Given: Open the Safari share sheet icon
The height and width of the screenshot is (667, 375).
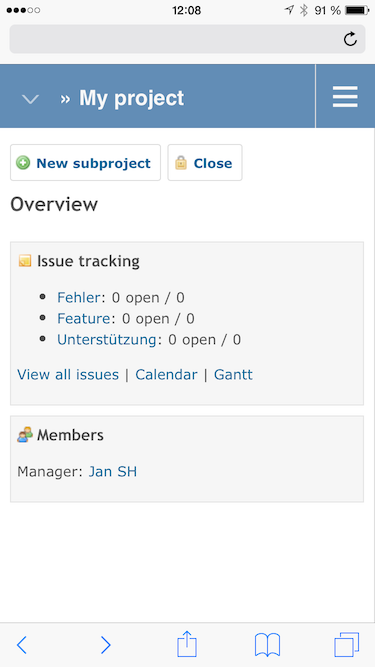Looking at the screenshot, I should 187,644.
